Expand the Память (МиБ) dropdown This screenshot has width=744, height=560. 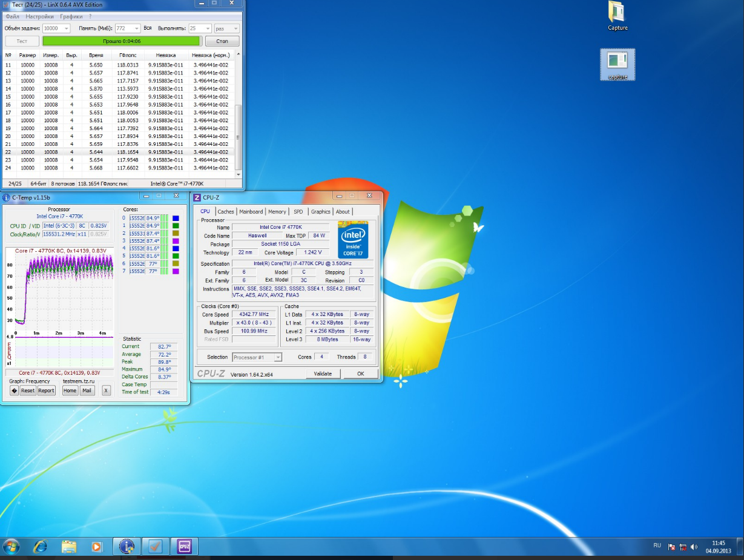137,28
